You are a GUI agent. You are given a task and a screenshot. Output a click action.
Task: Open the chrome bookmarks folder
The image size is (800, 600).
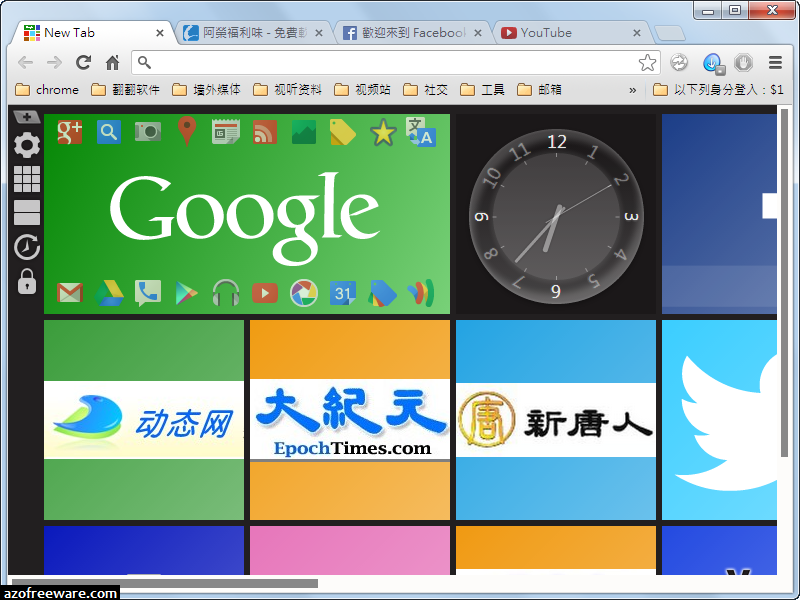tap(47, 90)
